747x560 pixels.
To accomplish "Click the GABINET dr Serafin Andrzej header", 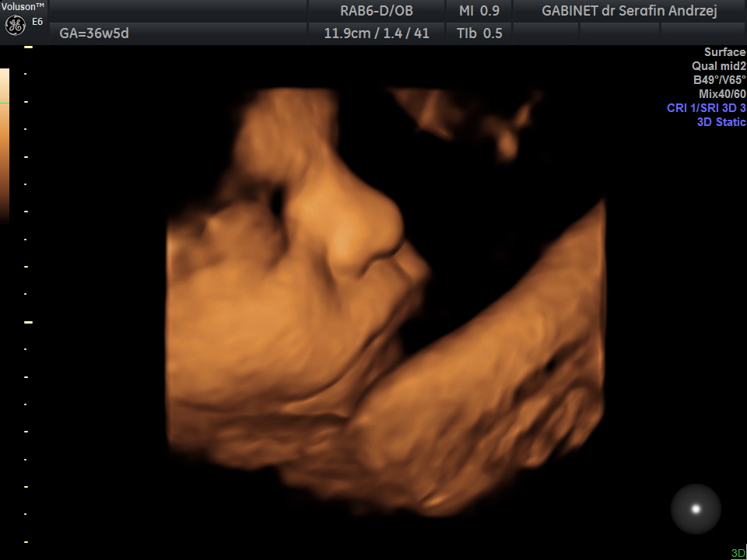I will click(630, 11).
